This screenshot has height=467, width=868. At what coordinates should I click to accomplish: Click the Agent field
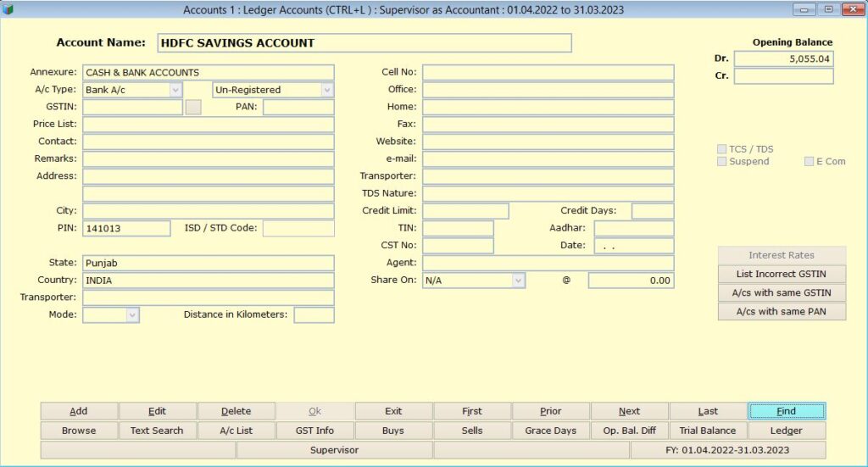[548, 263]
